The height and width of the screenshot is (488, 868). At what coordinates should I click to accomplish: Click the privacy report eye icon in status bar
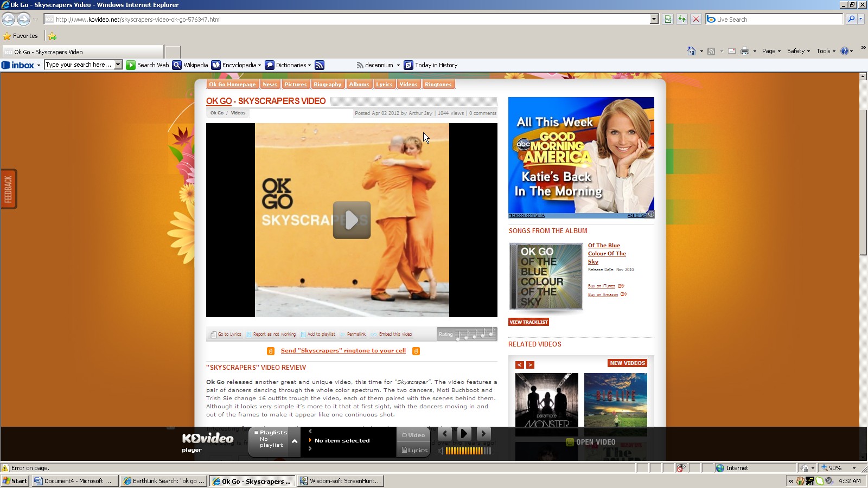click(681, 468)
